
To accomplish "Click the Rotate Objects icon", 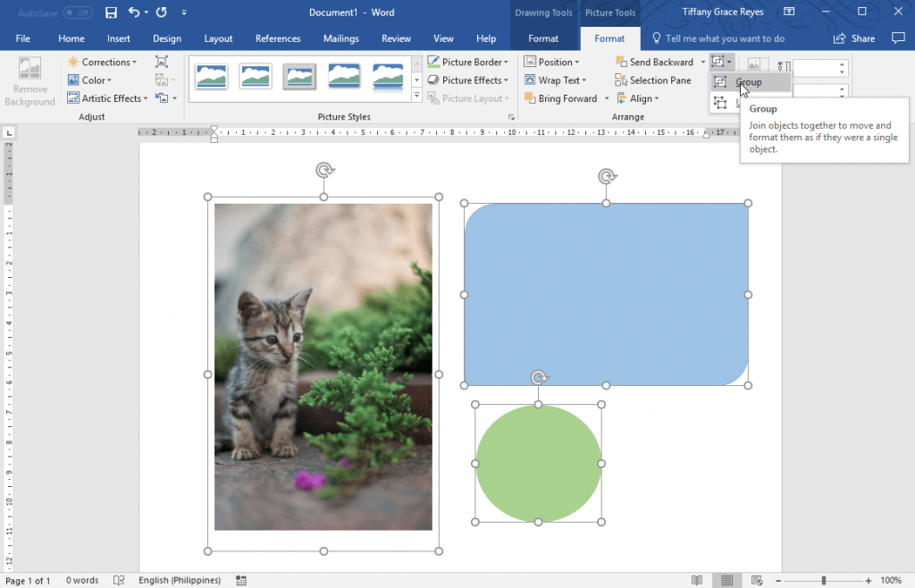I will pyautogui.click(x=722, y=101).
